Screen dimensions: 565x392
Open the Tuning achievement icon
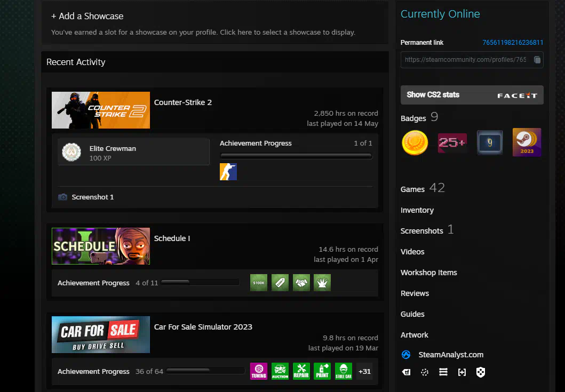pos(259,371)
